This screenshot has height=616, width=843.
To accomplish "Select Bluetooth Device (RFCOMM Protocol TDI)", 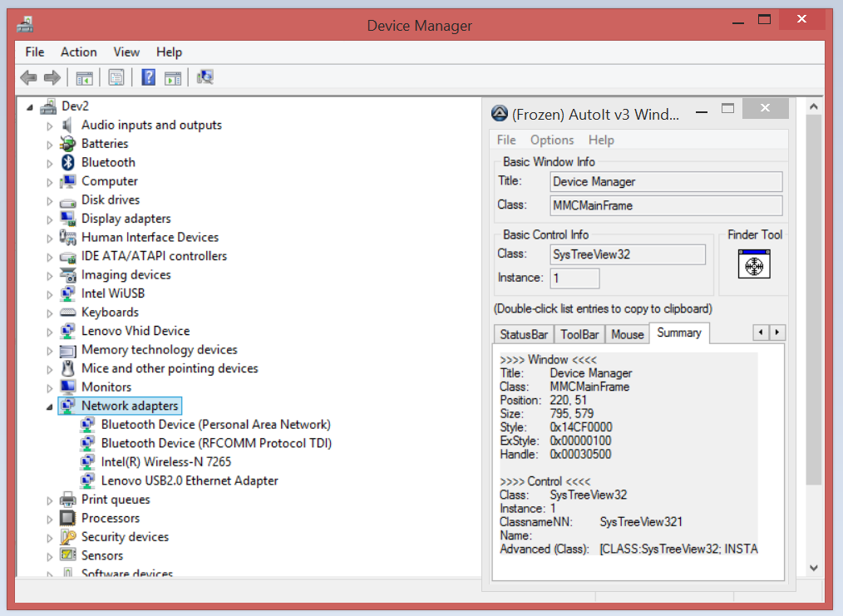I will click(217, 443).
